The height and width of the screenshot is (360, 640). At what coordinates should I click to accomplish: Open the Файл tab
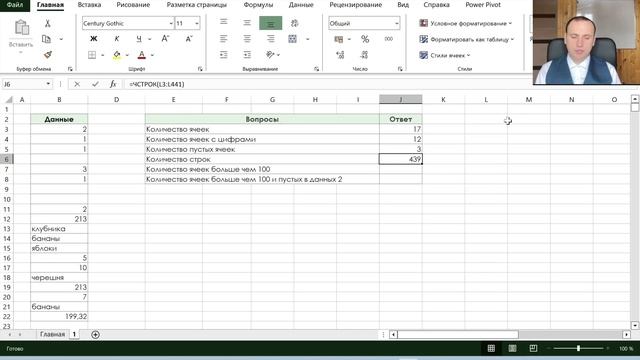click(15, 5)
